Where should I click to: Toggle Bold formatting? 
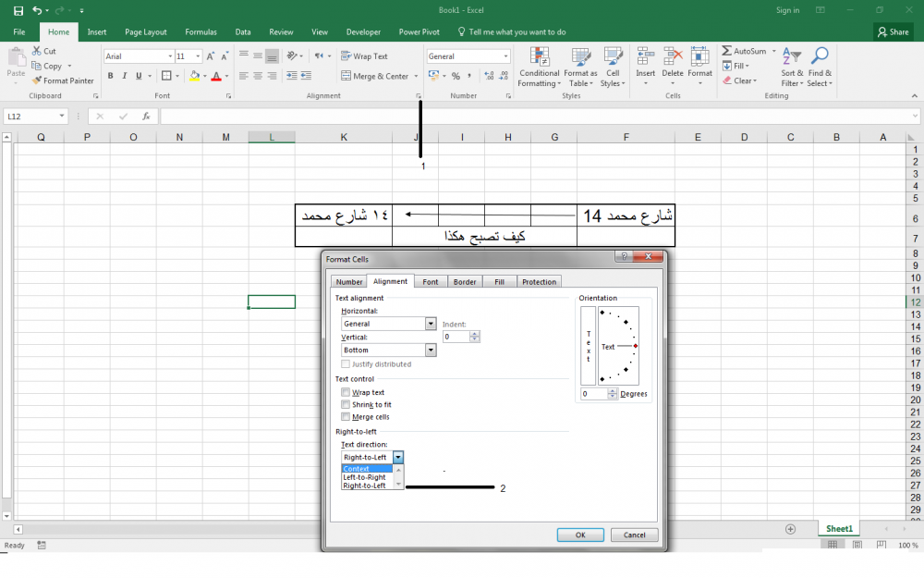pyautogui.click(x=110, y=76)
